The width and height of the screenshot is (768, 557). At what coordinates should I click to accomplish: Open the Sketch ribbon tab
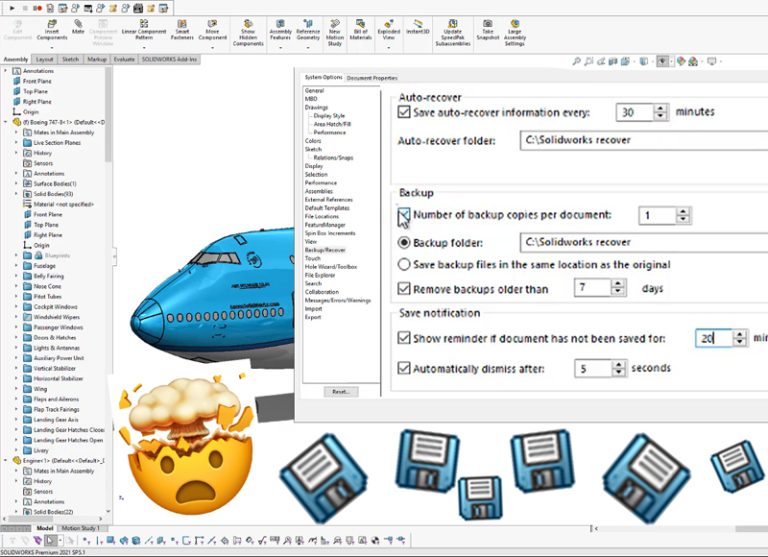[x=70, y=59]
